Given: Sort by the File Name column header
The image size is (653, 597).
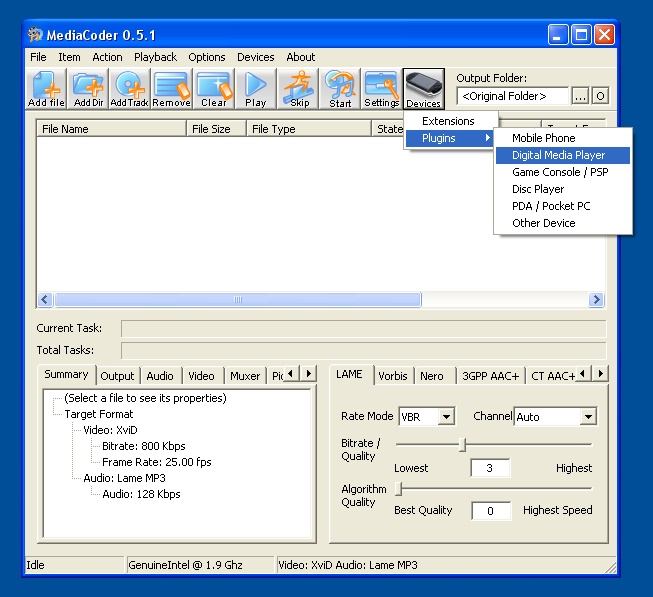Looking at the screenshot, I should 111,129.
